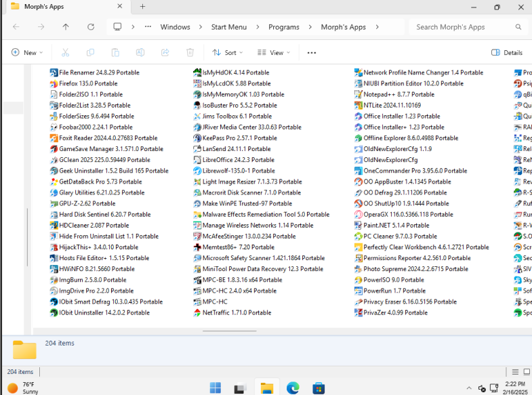Click the Cut toolbar icon
The image size is (532, 395).
tap(65, 53)
